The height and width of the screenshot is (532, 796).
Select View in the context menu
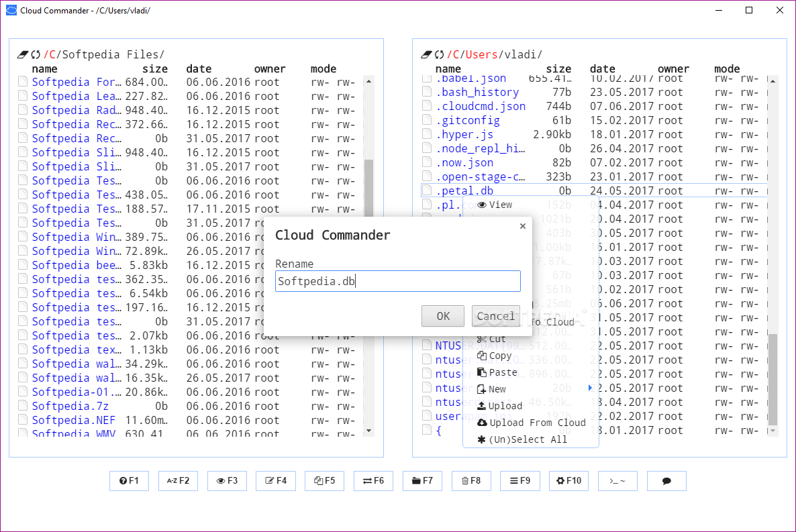495,205
